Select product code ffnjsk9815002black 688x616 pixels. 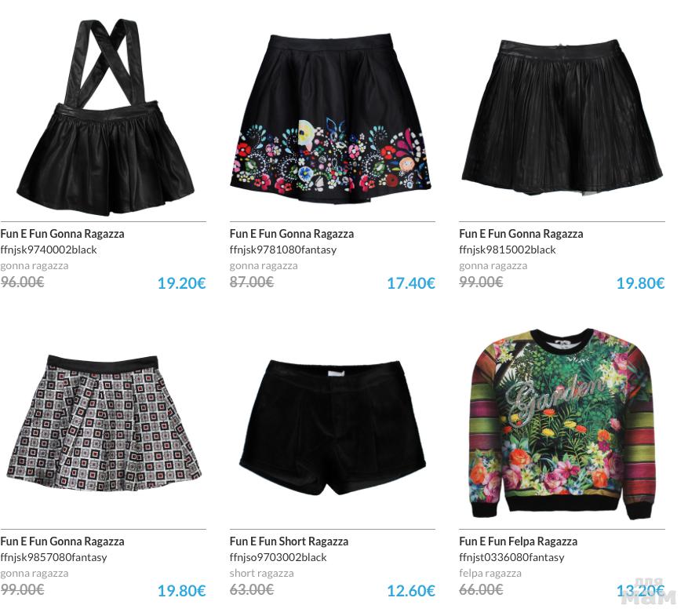tap(508, 250)
